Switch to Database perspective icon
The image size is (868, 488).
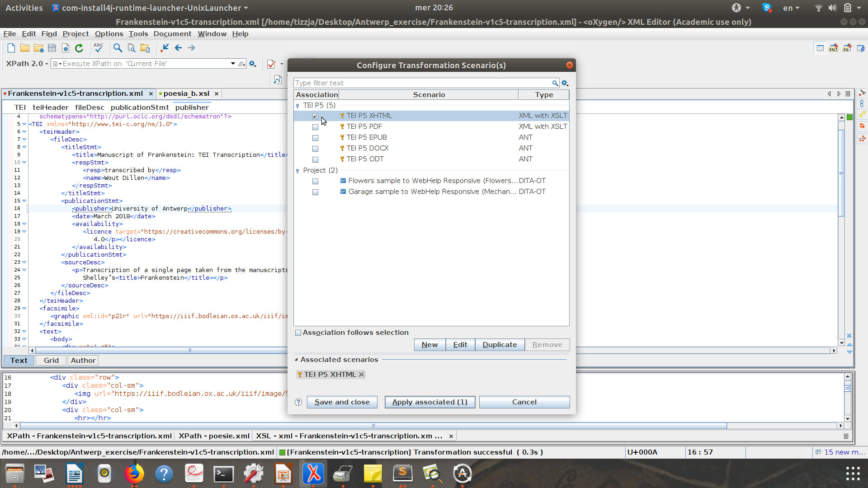point(861,48)
